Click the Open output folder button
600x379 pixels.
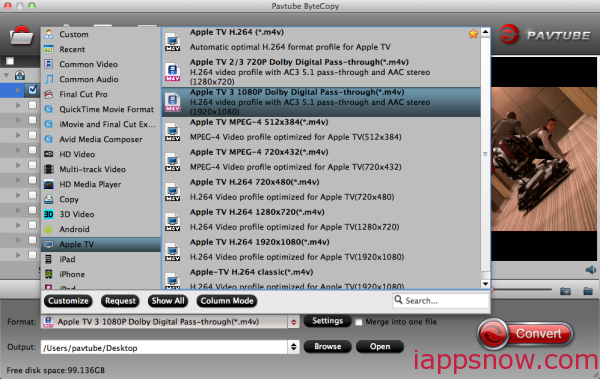pyautogui.click(x=380, y=346)
